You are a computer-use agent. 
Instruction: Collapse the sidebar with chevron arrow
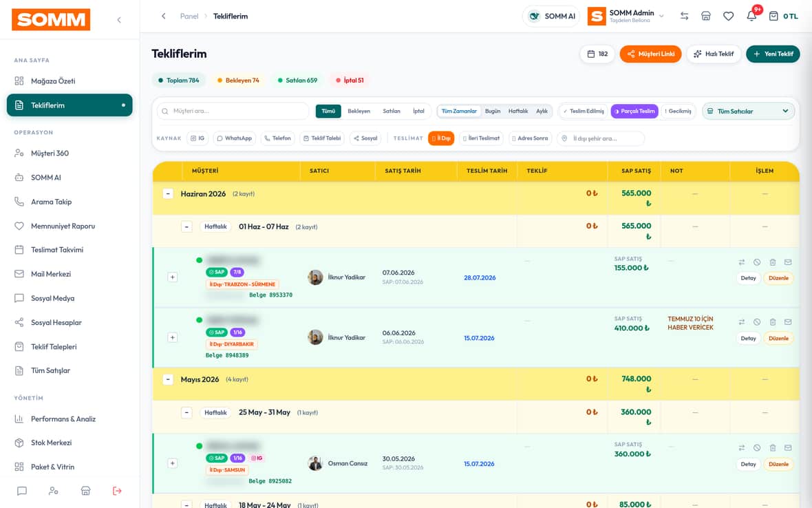tap(119, 20)
